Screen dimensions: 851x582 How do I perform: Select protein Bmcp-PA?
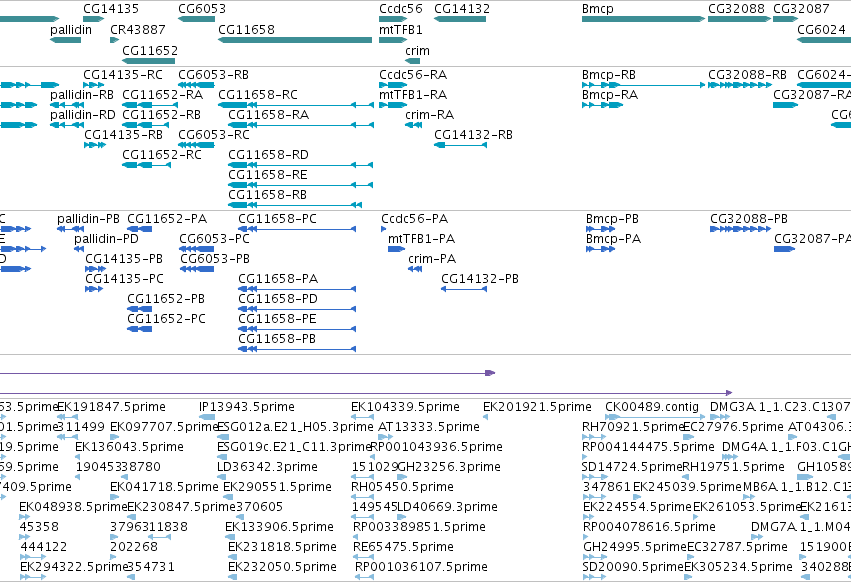click(x=600, y=249)
